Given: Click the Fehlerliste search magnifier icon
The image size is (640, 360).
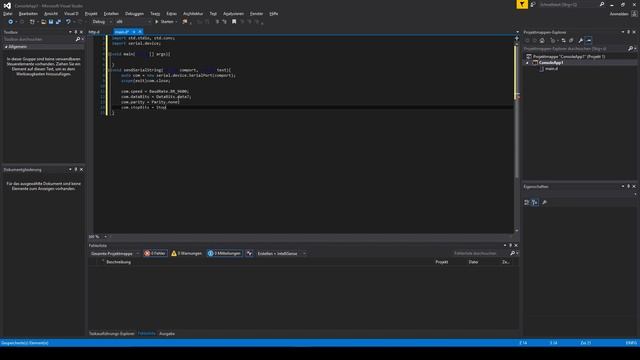Looking at the screenshot, I should [x=512, y=253].
